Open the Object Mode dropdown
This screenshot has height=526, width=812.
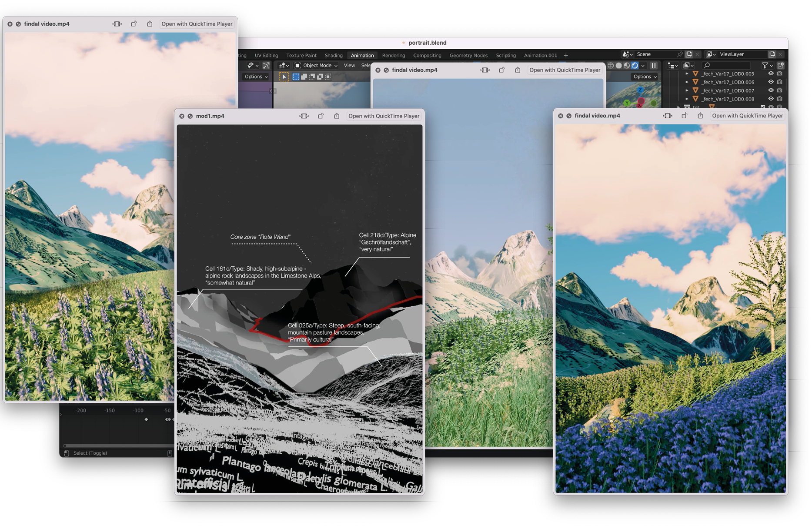point(316,65)
